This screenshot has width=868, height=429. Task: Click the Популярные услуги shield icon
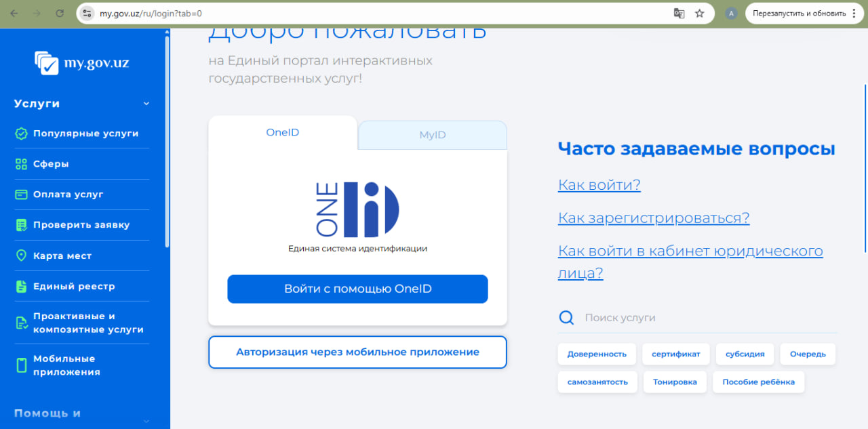(21, 134)
